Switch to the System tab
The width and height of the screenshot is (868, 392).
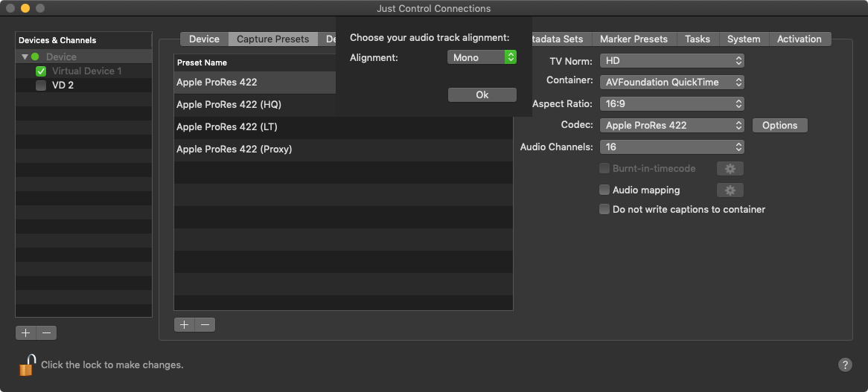coord(744,39)
